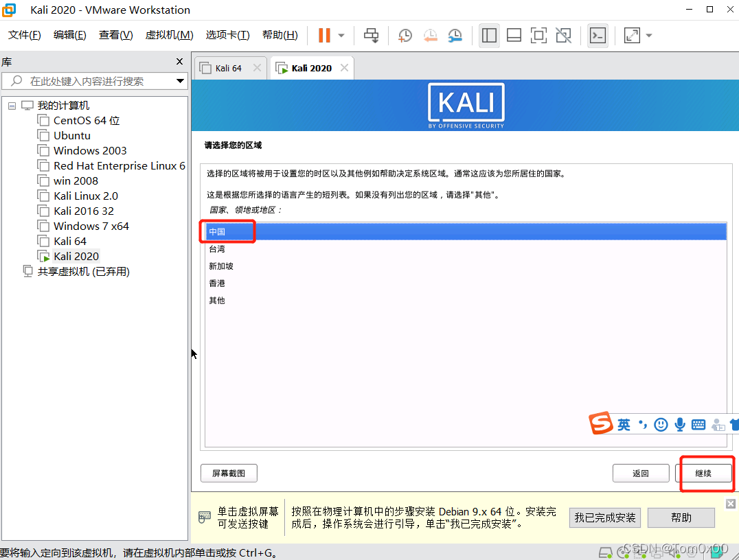Image resolution: width=739 pixels, height=560 pixels.
Task: Toggle the library sidebar view icon
Action: 489,35
